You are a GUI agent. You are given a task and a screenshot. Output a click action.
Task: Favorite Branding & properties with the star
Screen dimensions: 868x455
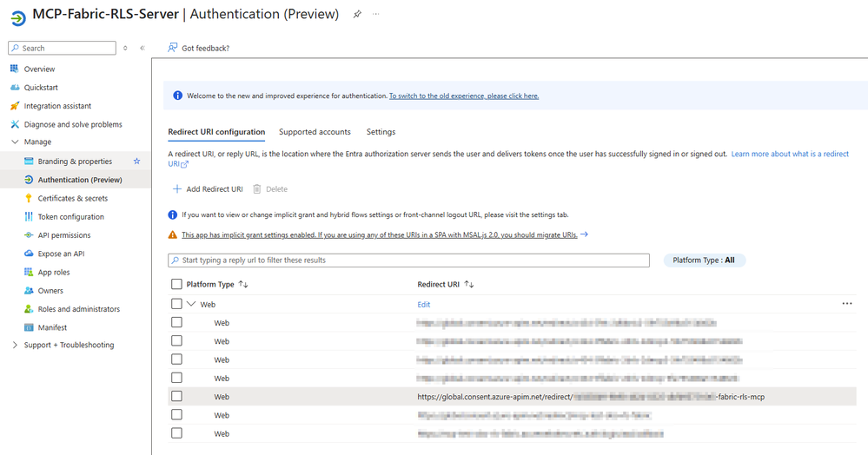pyautogui.click(x=136, y=162)
